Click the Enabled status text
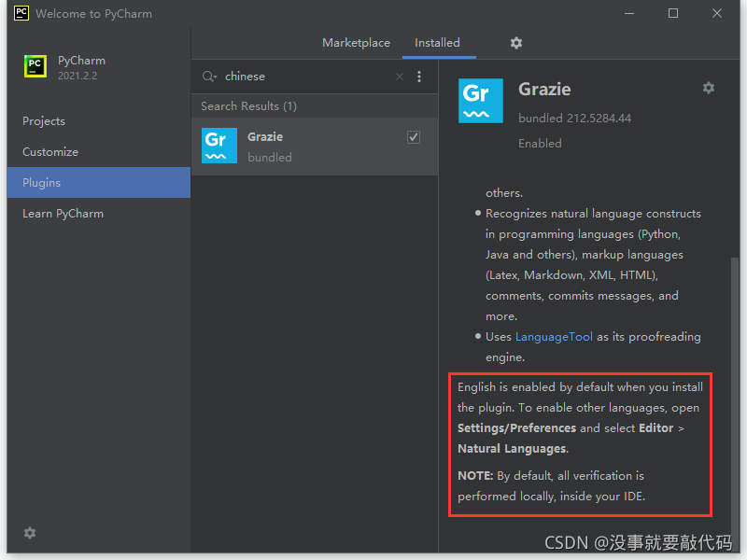Image resolution: width=747 pixels, height=560 pixels. click(540, 144)
